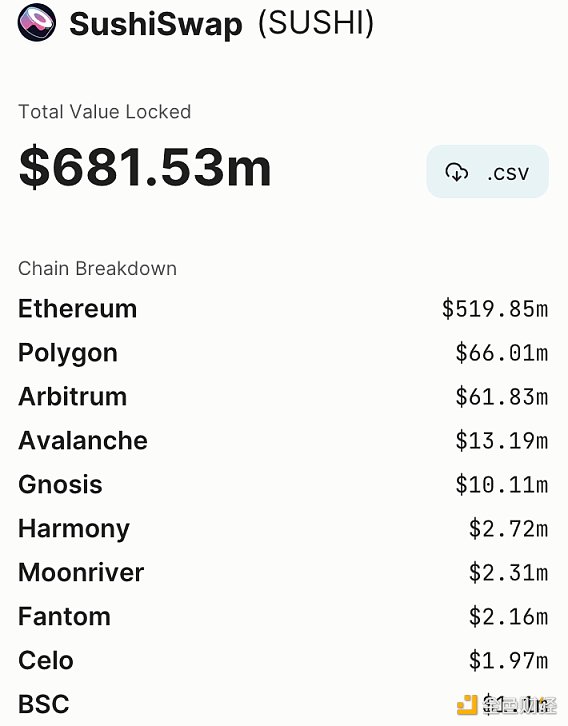Select the Gnosis chain row
Viewport: 568px width, 726px height.
point(283,484)
